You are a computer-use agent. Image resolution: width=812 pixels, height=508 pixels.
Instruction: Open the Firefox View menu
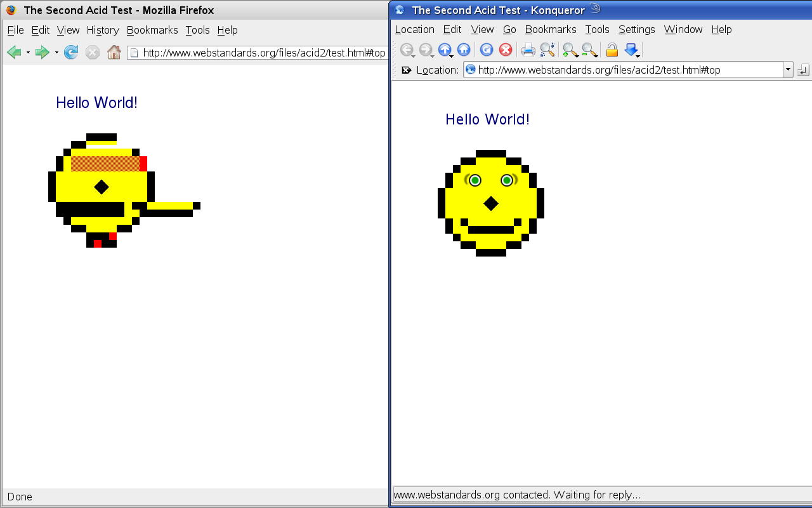68,30
